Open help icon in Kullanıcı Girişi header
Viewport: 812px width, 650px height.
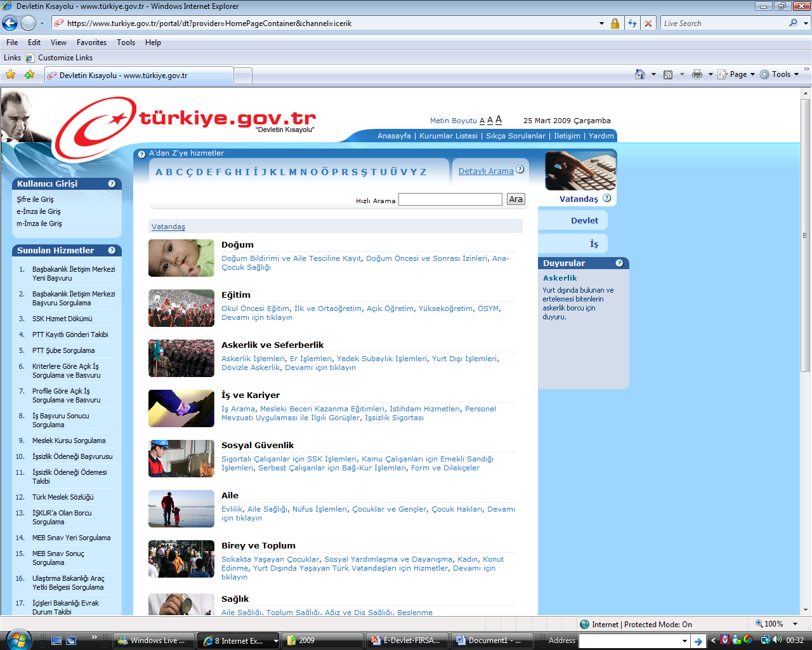pos(112,183)
